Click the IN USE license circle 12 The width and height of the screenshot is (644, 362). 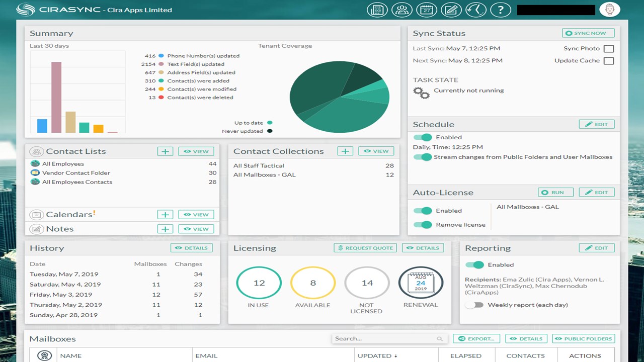[259, 283]
